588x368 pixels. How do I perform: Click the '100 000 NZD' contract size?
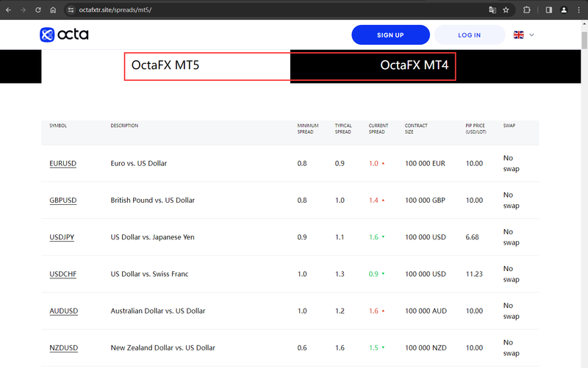(x=426, y=347)
